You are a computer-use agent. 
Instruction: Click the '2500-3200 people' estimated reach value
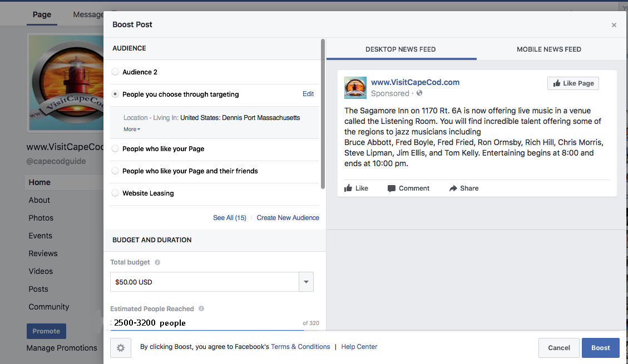pyautogui.click(x=150, y=323)
